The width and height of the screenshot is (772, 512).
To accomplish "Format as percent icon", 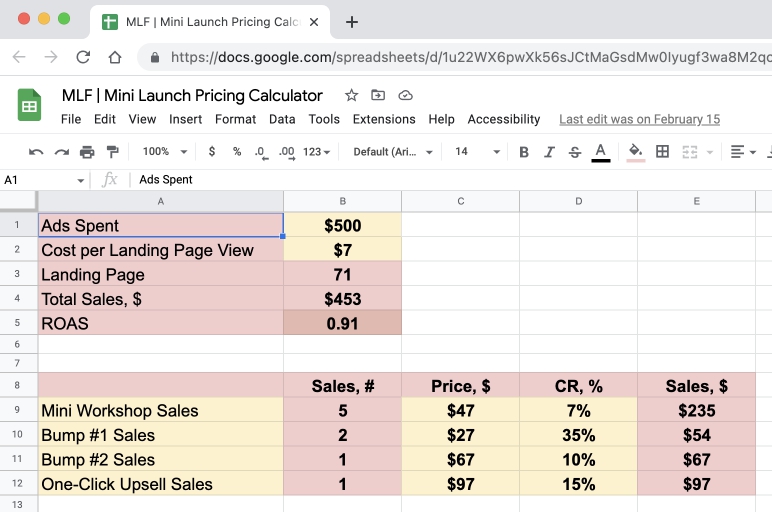I will point(237,152).
